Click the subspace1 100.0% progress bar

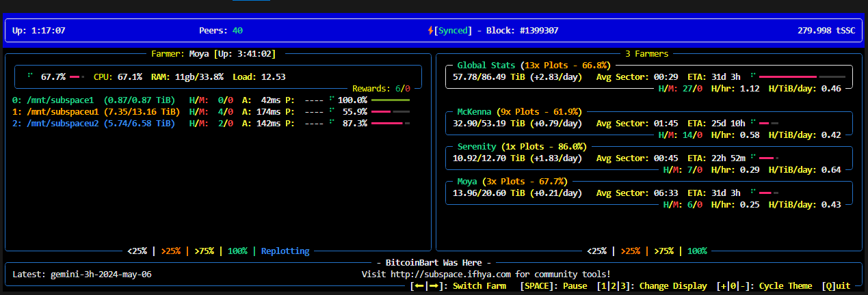point(390,100)
